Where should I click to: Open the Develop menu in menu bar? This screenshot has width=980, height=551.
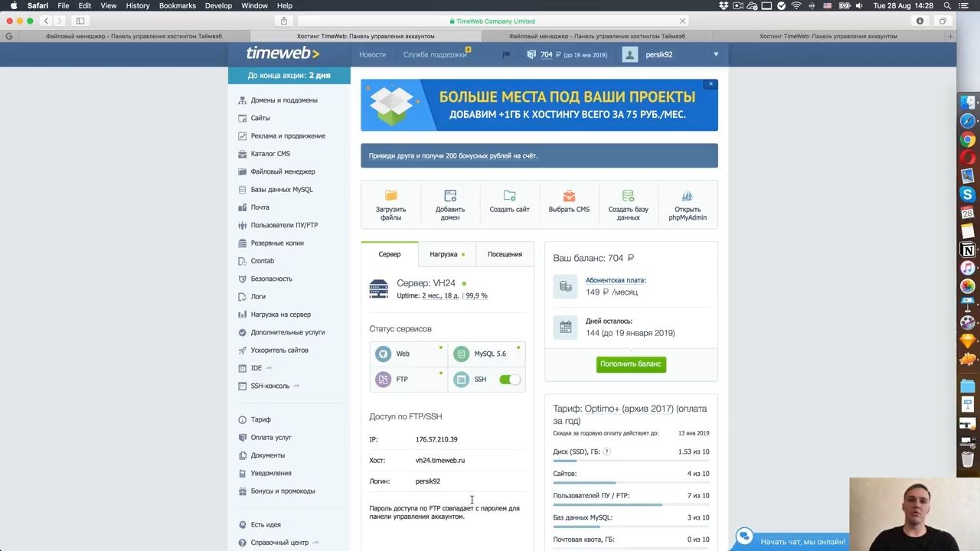(218, 5)
